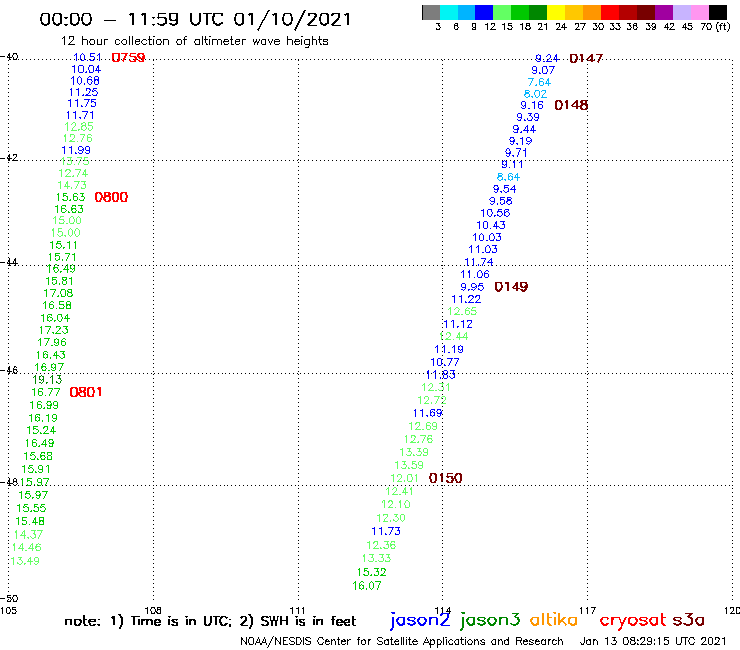Select the dark red time stamp 0148

coord(572,105)
